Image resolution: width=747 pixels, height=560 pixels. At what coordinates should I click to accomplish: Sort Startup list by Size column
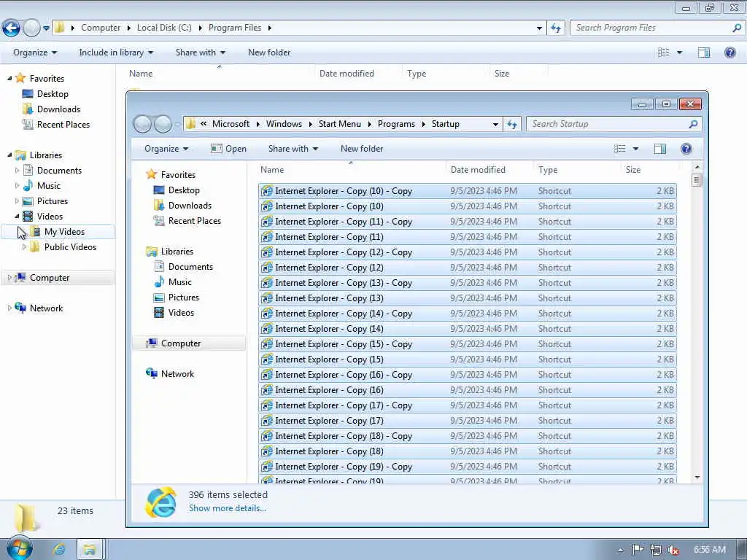(633, 169)
